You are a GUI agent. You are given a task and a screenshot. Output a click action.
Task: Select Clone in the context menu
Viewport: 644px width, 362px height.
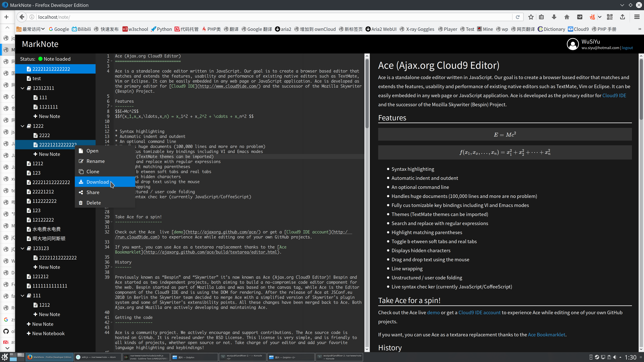coord(105,172)
